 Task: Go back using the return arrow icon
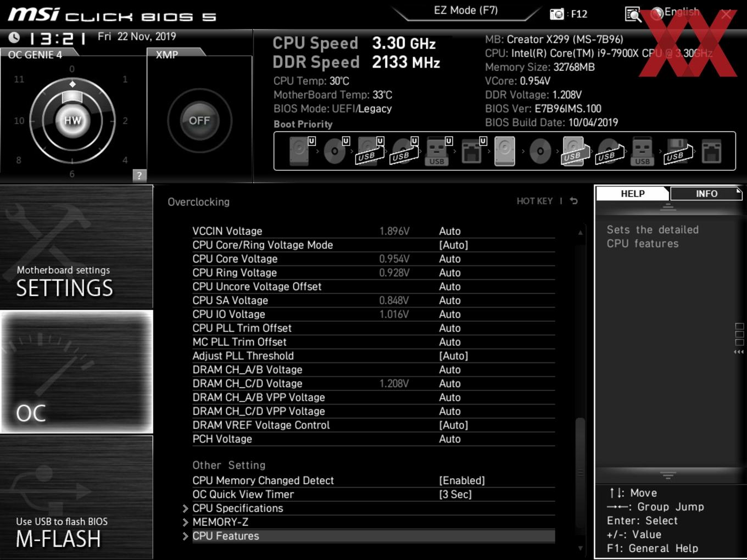pos(574,201)
